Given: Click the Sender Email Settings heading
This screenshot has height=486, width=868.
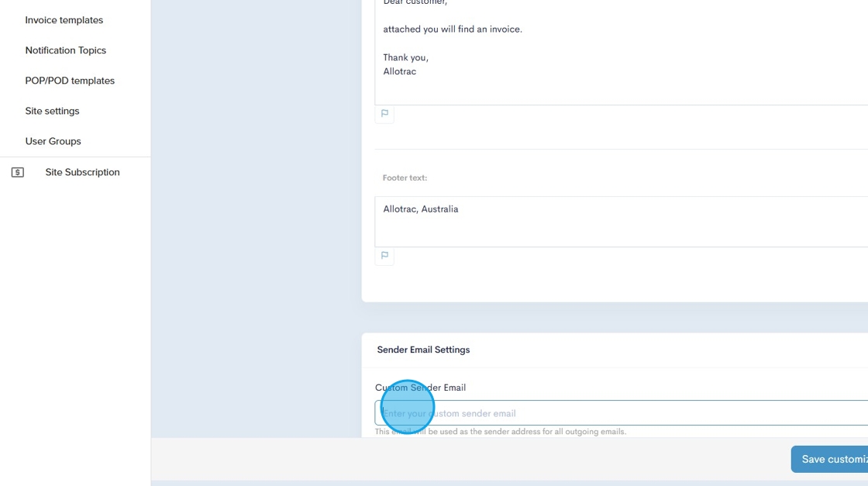Looking at the screenshot, I should coord(423,350).
